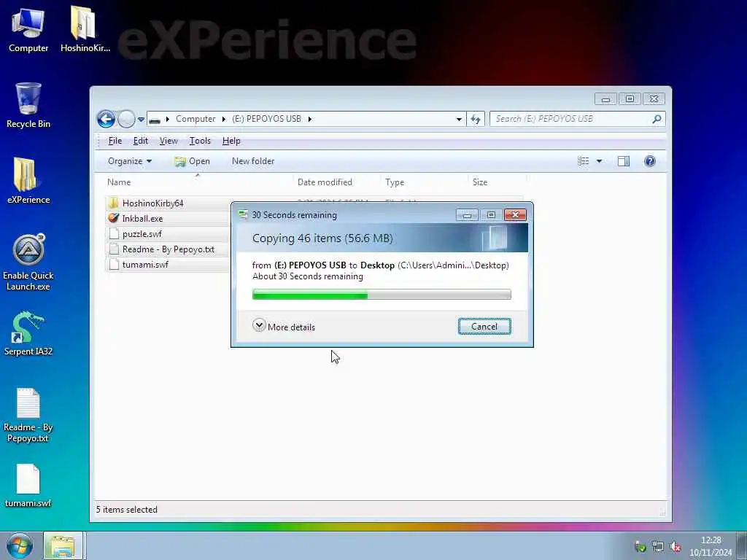Click the Show desktop strip at the taskbar edge
Viewport: 747px width, 560px height.
[742, 546]
